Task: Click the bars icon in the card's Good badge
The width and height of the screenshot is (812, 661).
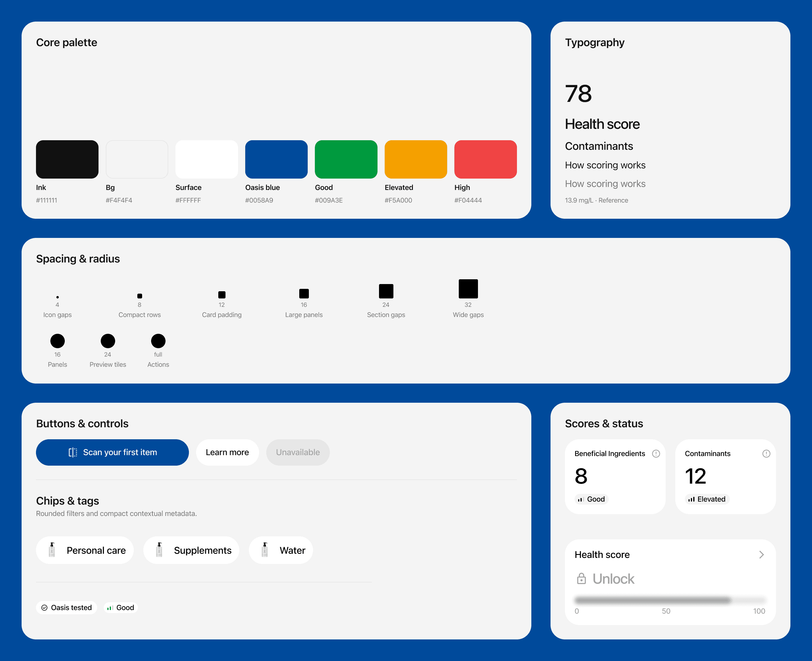Action: coord(581,499)
